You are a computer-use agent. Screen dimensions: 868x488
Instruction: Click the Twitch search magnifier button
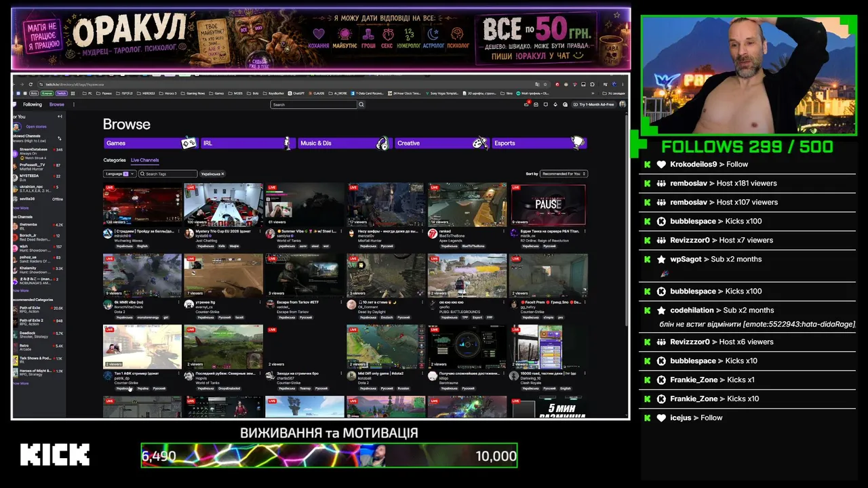click(361, 104)
